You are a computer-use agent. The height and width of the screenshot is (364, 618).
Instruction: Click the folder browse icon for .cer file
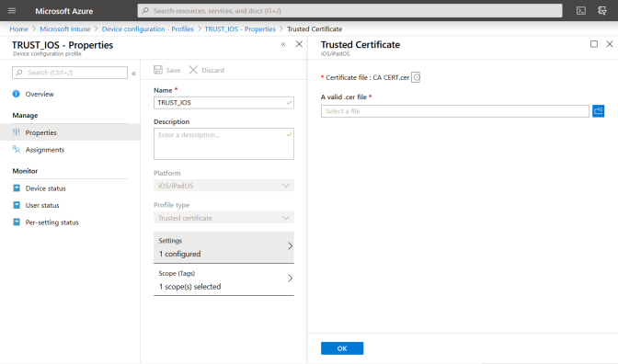coord(598,111)
